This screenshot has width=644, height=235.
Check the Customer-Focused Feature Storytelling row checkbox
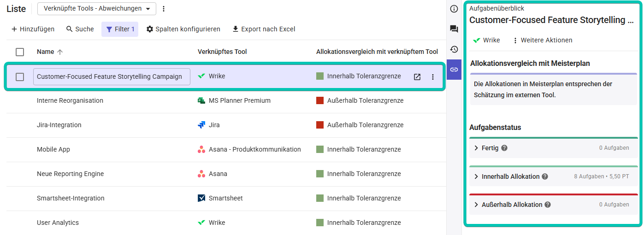(x=20, y=77)
